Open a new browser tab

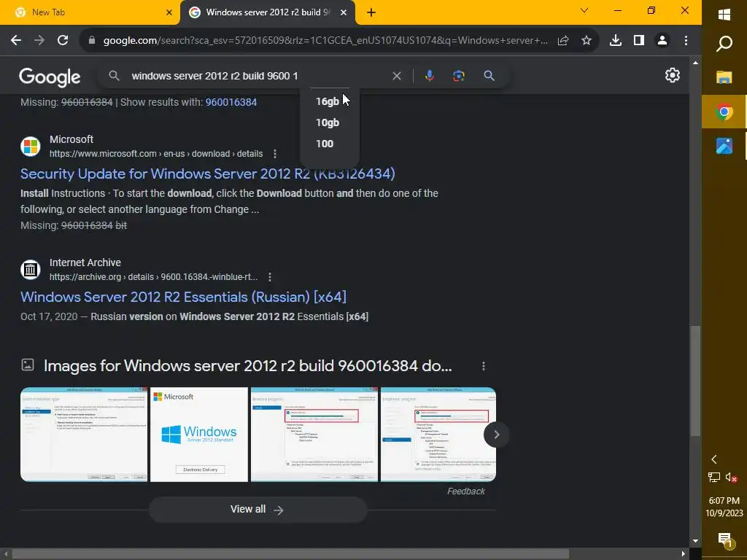click(x=371, y=13)
